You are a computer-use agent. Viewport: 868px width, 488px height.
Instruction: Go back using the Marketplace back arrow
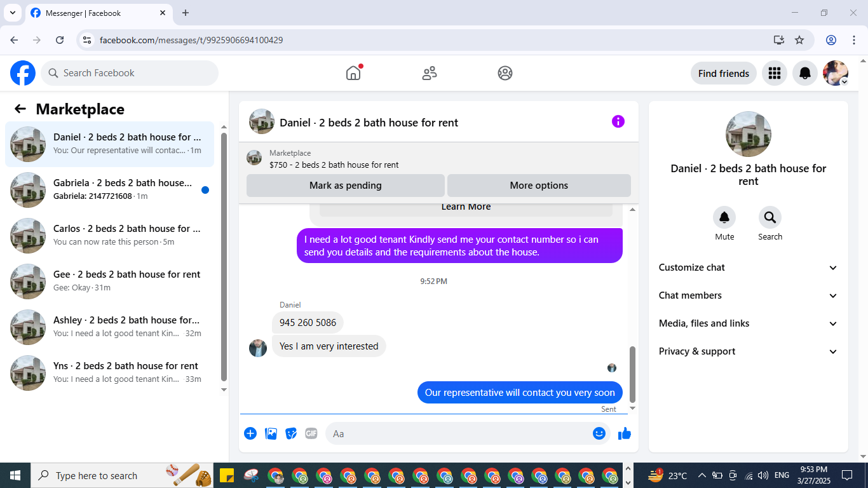click(20, 109)
